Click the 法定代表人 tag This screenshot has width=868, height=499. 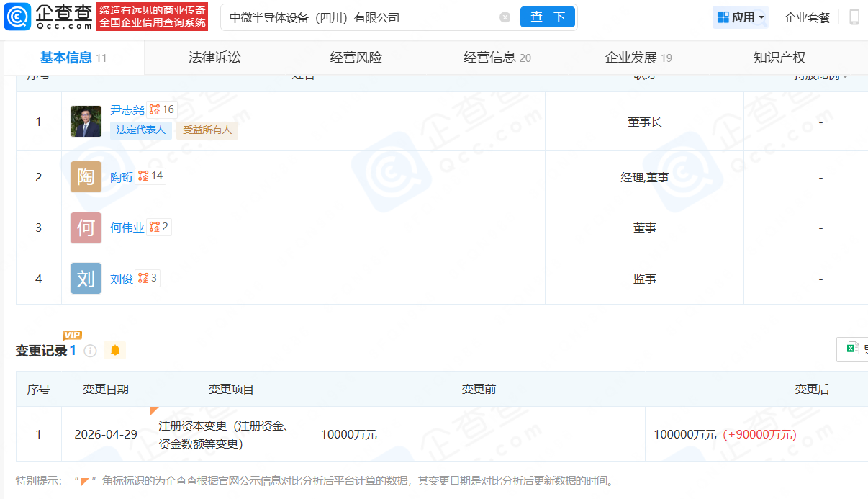[x=141, y=130]
